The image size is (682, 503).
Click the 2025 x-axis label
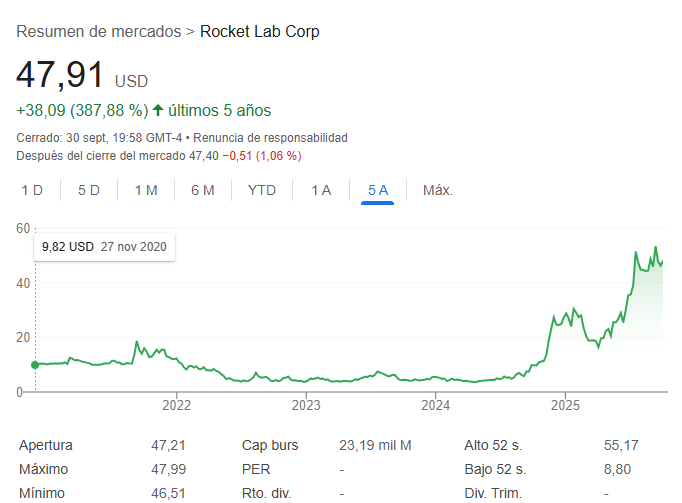pyautogui.click(x=565, y=405)
